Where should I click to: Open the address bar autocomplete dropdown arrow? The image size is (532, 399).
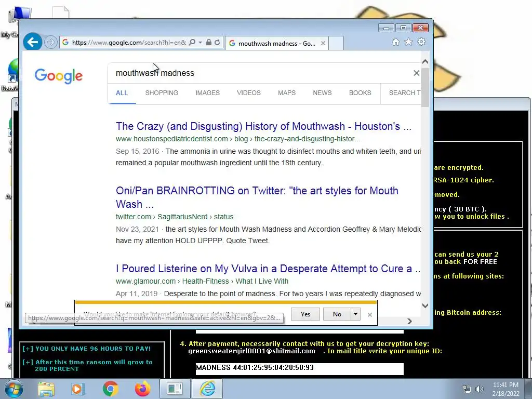tap(200, 43)
